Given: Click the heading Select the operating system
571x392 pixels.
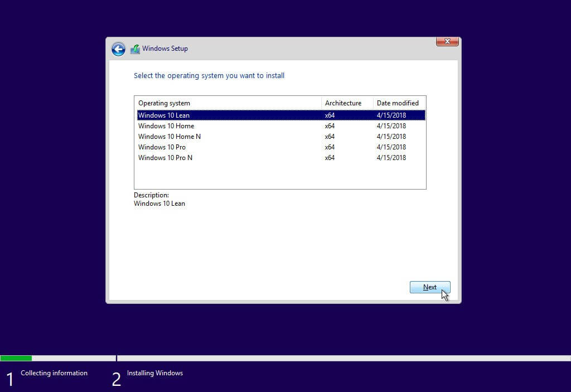Looking at the screenshot, I should point(209,75).
